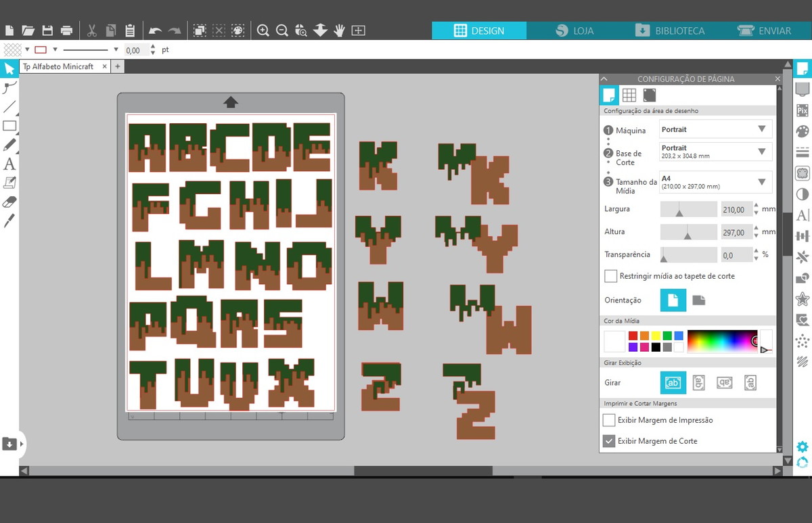Undo the last action
Screen dimensions: 812x523
click(x=155, y=30)
